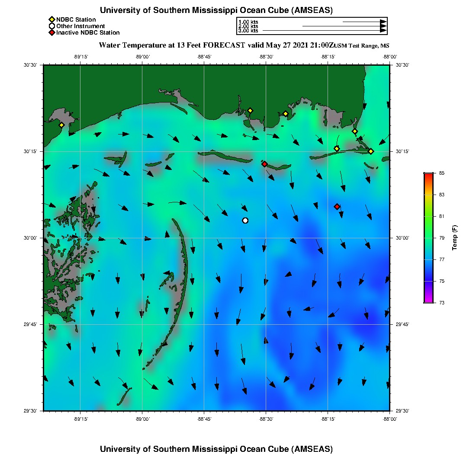Click the 'NDBC Station' legend text

[76, 20]
